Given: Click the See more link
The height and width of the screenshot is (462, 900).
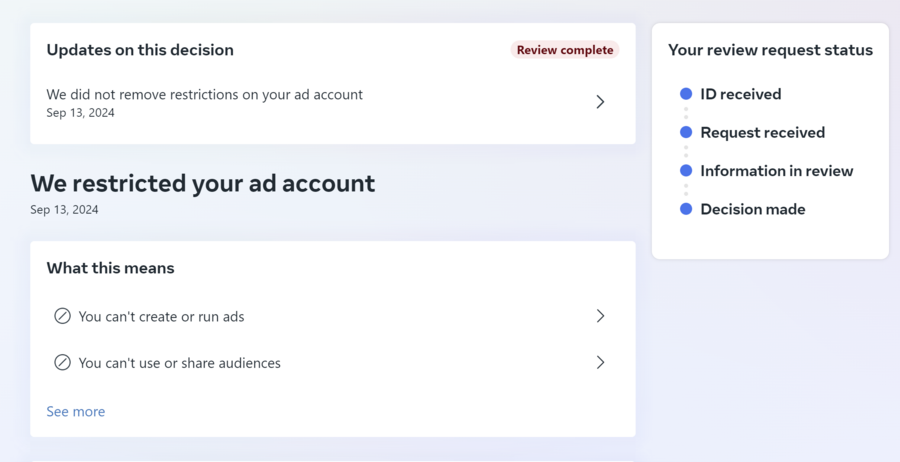Looking at the screenshot, I should (x=76, y=411).
